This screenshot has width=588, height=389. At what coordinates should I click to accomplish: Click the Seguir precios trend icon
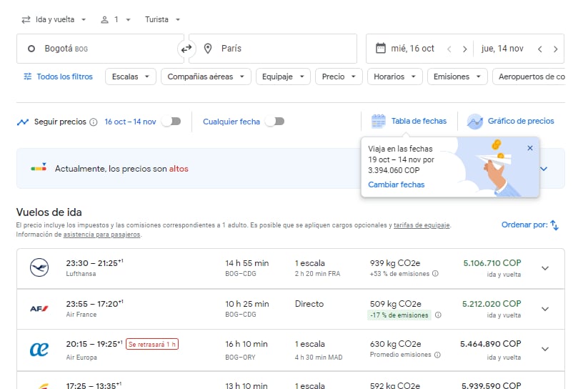(x=23, y=122)
